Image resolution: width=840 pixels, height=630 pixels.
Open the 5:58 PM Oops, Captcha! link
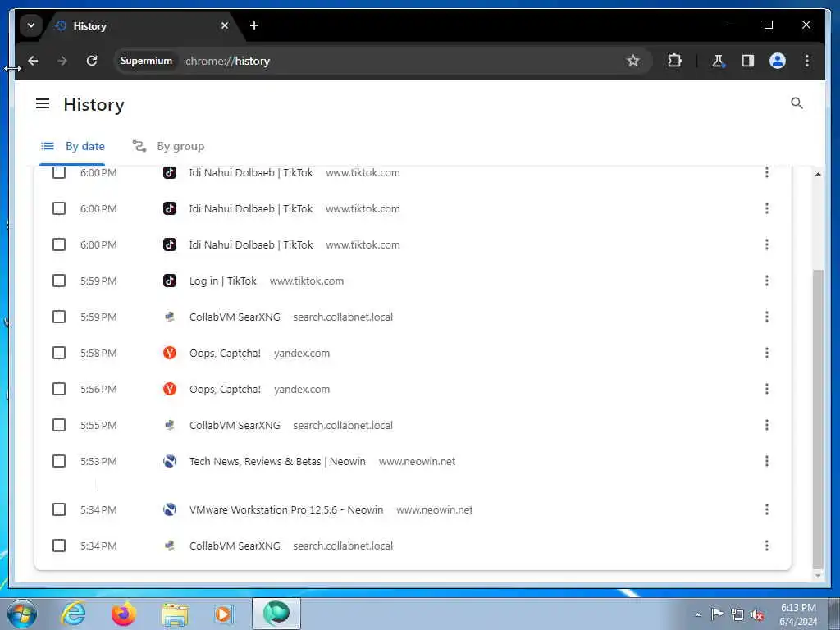point(225,353)
